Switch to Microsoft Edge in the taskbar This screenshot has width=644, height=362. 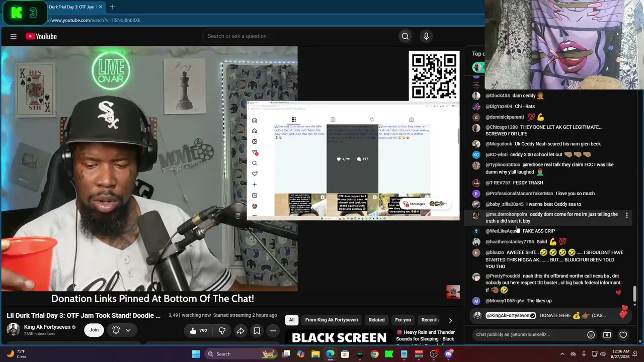(x=330, y=354)
